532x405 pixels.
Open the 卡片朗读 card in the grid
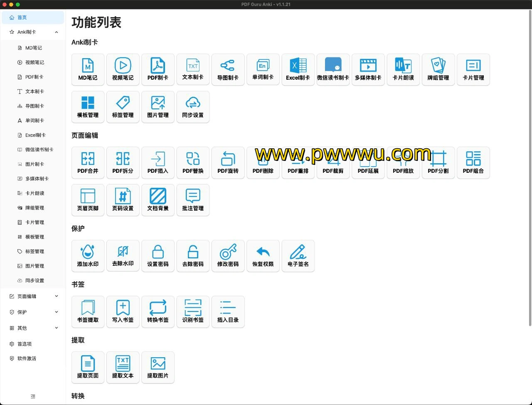pyautogui.click(x=403, y=69)
